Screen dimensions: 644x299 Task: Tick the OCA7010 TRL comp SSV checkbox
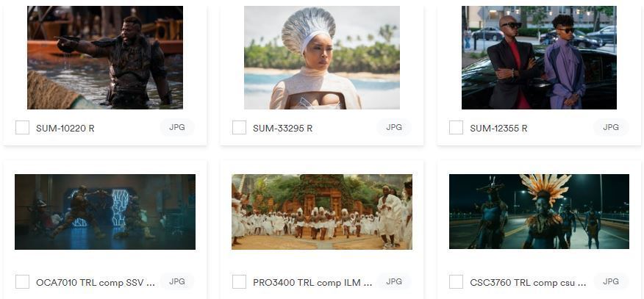pyautogui.click(x=22, y=282)
